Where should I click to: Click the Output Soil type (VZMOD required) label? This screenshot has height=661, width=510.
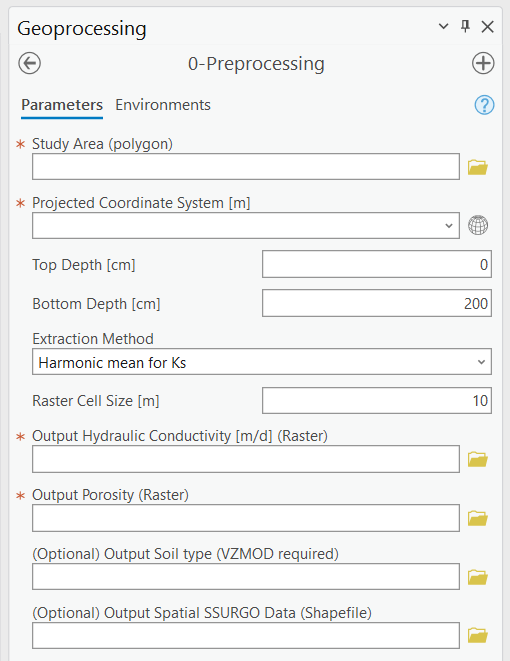coord(185,554)
